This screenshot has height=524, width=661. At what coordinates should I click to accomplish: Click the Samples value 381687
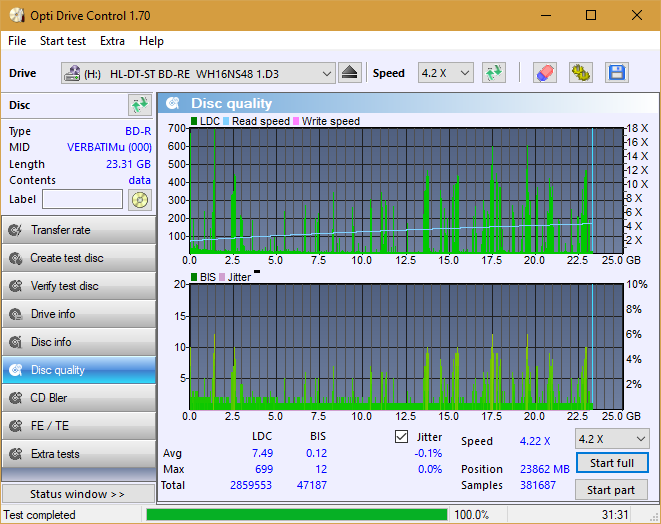[537, 485]
